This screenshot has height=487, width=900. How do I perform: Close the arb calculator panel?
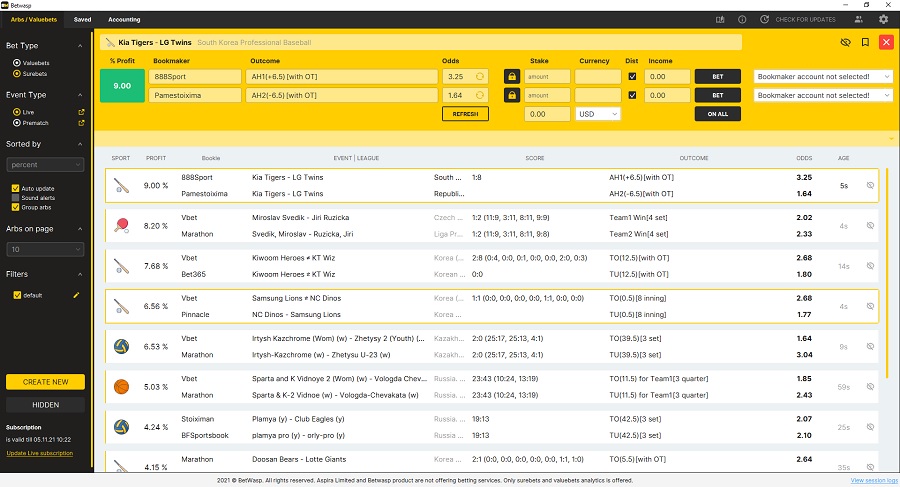[x=886, y=42]
